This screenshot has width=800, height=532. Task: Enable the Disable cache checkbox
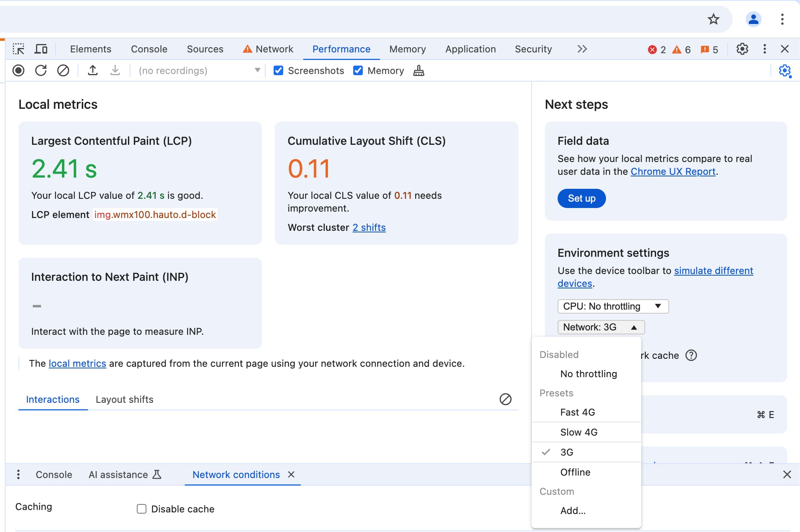click(142, 509)
